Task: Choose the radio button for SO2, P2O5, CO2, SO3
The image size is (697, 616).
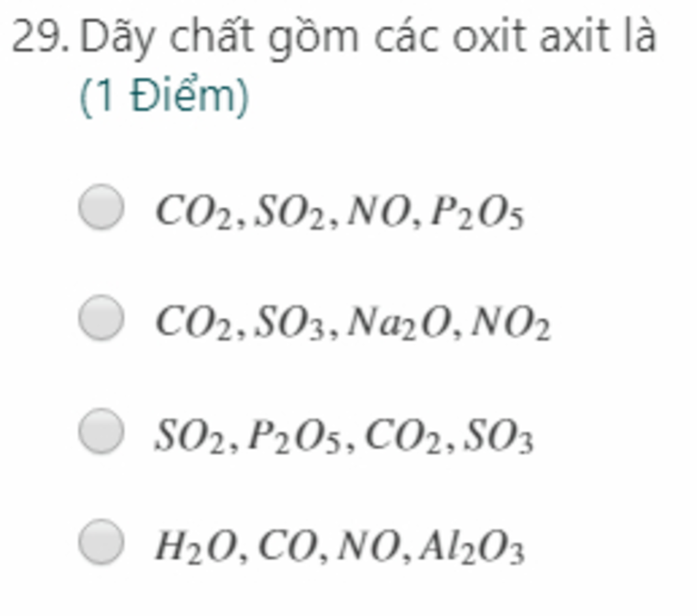Action: [x=101, y=431]
